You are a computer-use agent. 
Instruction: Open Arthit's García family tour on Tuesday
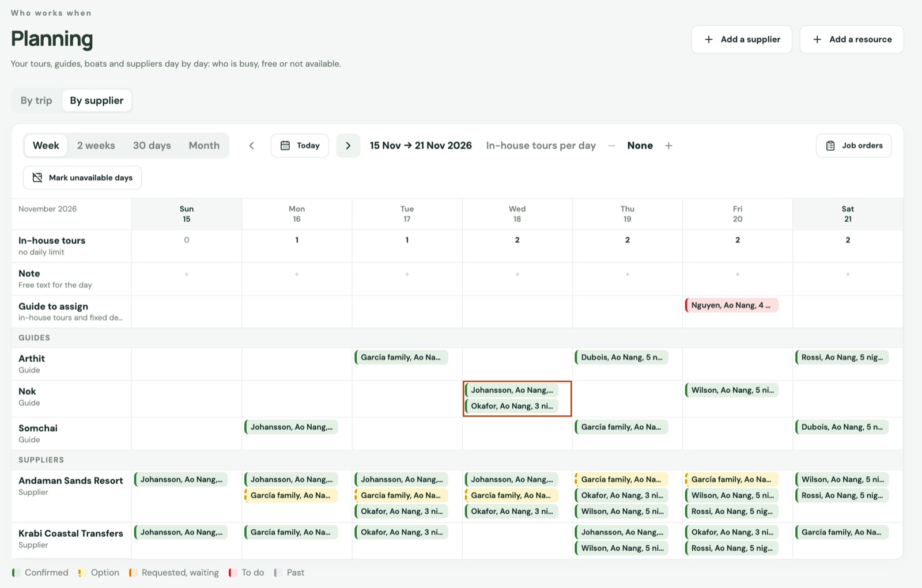(x=401, y=357)
